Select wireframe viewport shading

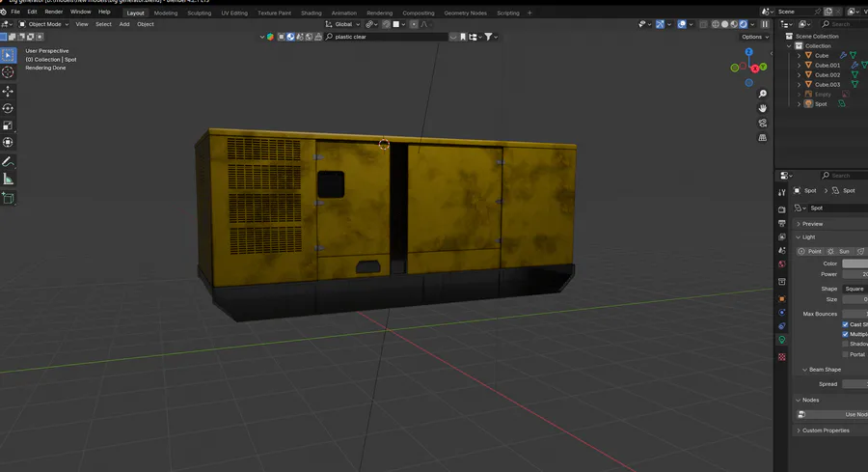pos(716,24)
